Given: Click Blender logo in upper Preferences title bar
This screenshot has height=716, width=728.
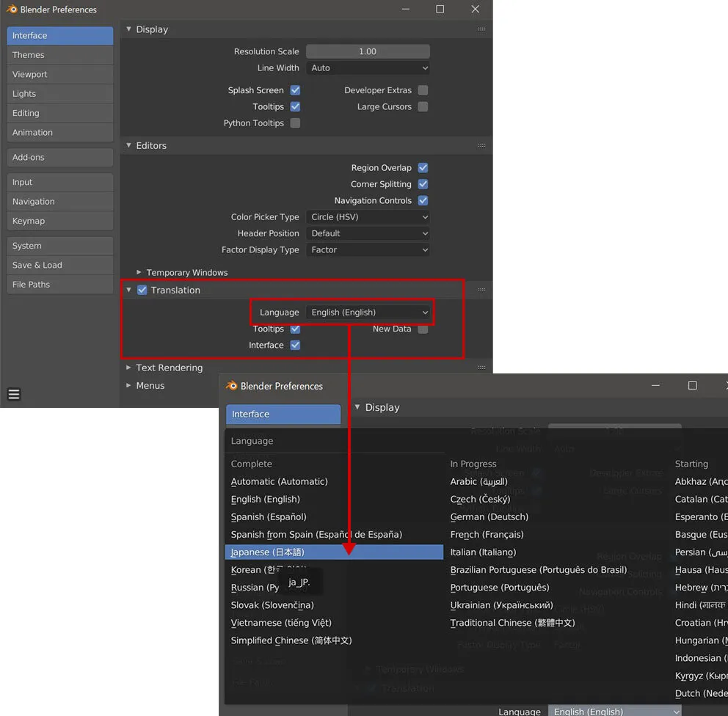Looking at the screenshot, I should [12, 10].
